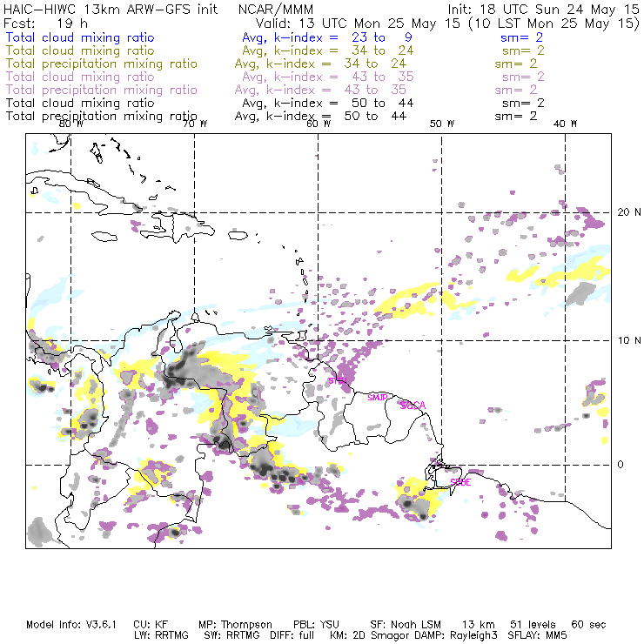Click the "80 W" longitude label
The width and height of the screenshot is (644, 644).
[71, 124]
